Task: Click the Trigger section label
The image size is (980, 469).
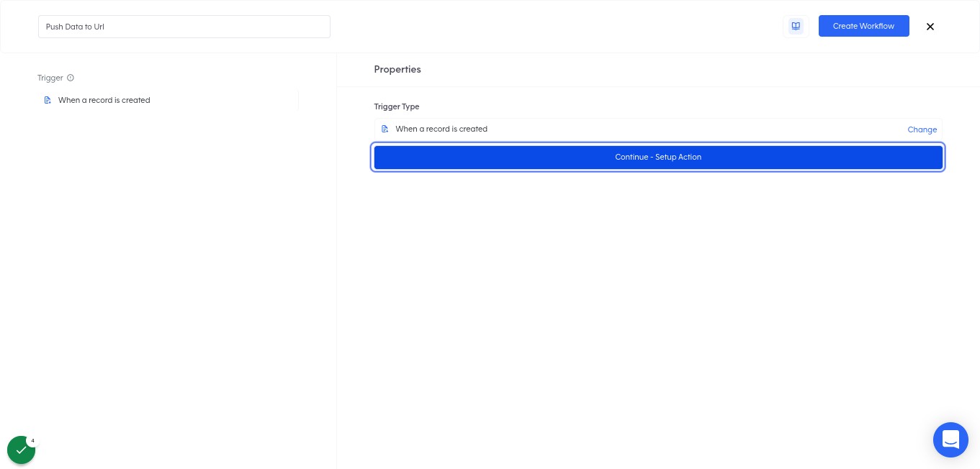Action: click(x=50, y=78)
